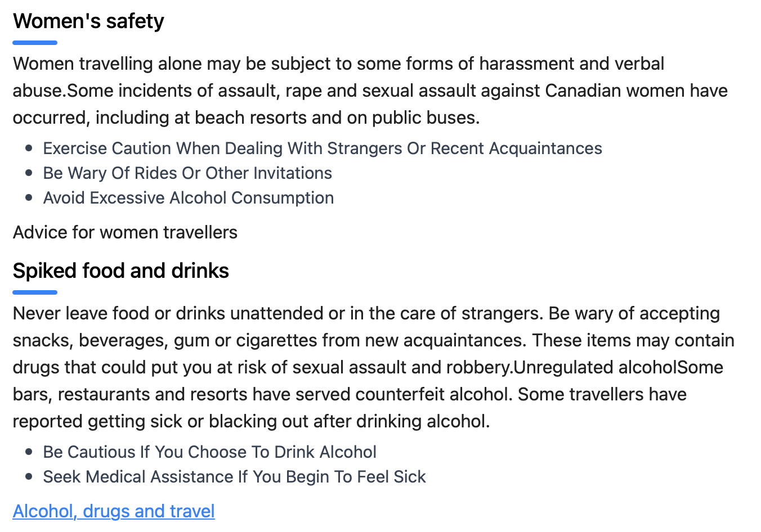Click the paragraph starting Never leave food
761x532 pixels.
374,367
